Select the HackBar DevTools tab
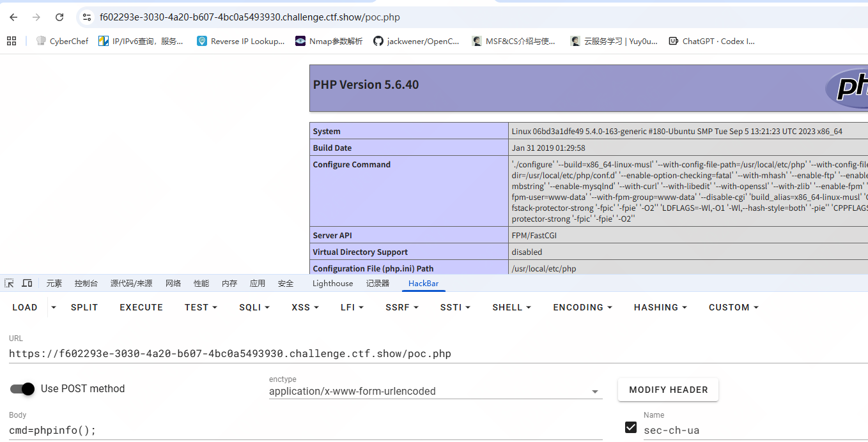Image resolution: width=868 pixels, height=442 pixels. 424,284
